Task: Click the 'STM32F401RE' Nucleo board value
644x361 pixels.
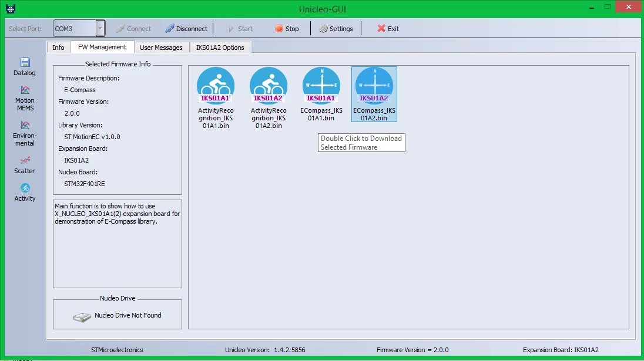Action: point(85,183)
